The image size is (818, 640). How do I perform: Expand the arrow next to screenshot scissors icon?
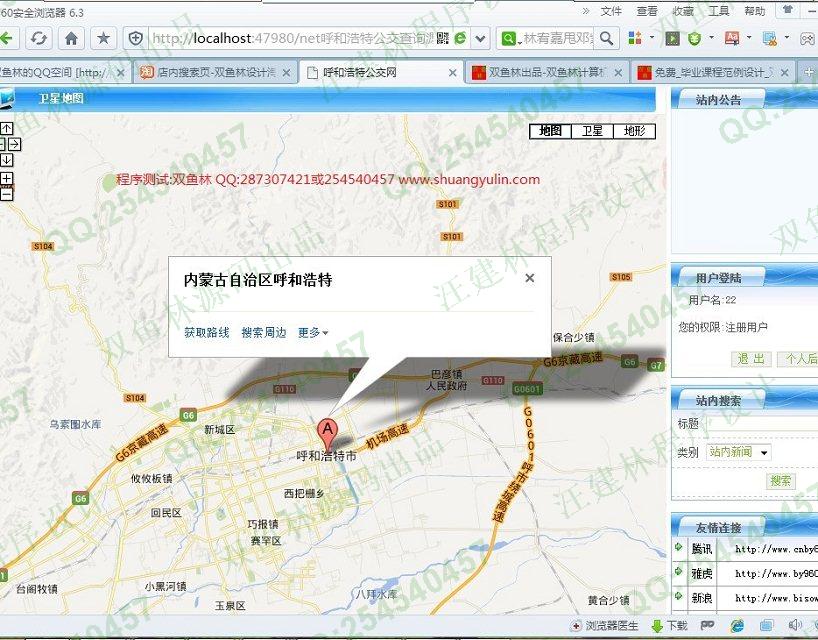point(787,38)
